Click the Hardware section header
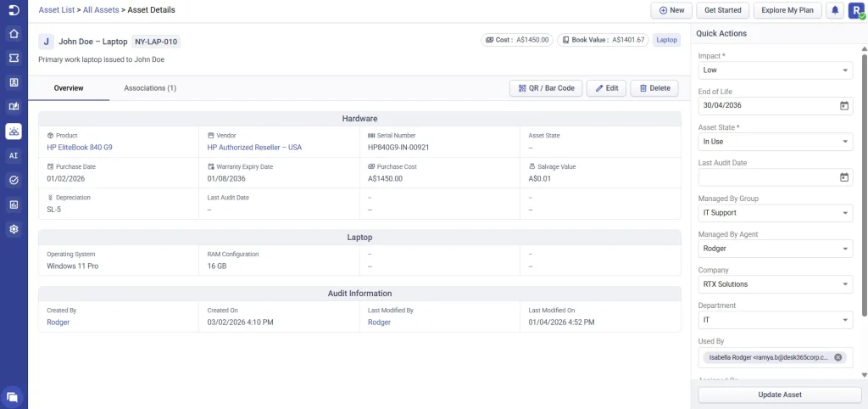The height and width of the screenshot is (409, 868). click(x=359, y=119)
